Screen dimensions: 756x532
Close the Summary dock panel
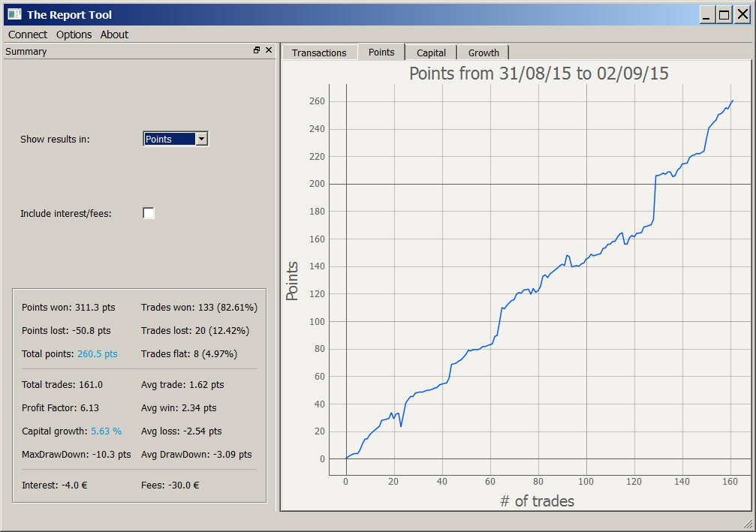coord(269,50)
